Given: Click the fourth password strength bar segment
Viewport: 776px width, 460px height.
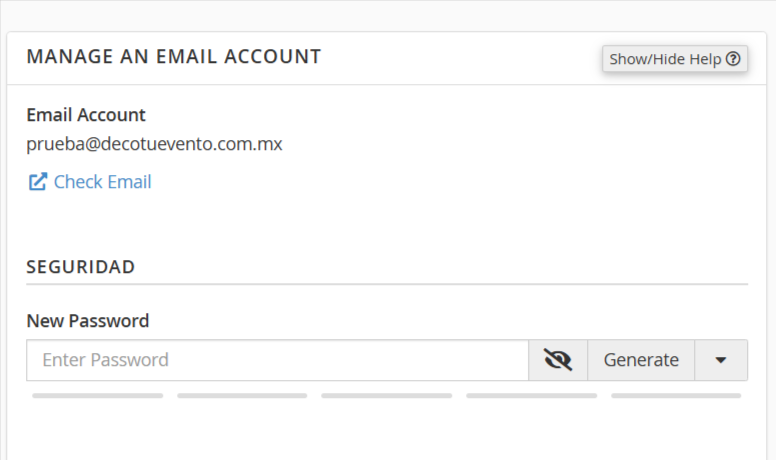Looking at the screenshot, I should [531, 396].
